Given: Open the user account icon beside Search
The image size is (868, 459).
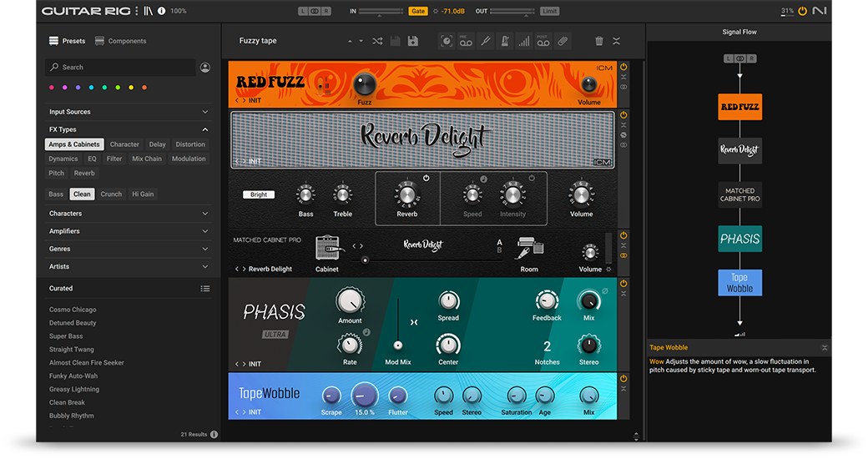Looking at the screenshot, I should [204, 68].
